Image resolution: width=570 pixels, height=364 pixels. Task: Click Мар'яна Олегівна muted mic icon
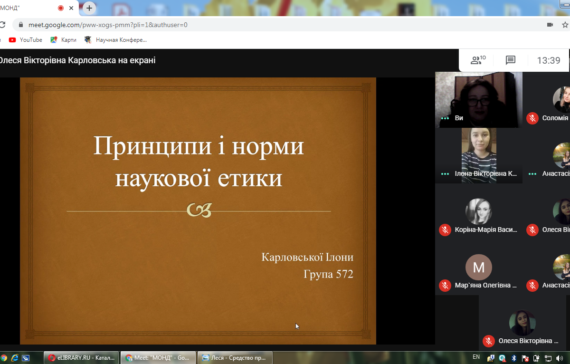445,285
